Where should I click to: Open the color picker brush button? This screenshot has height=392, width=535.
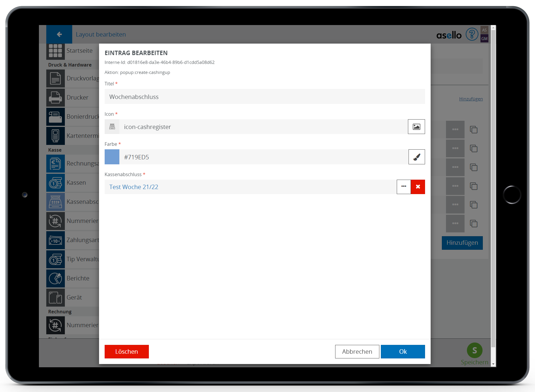tap(417, 157)
